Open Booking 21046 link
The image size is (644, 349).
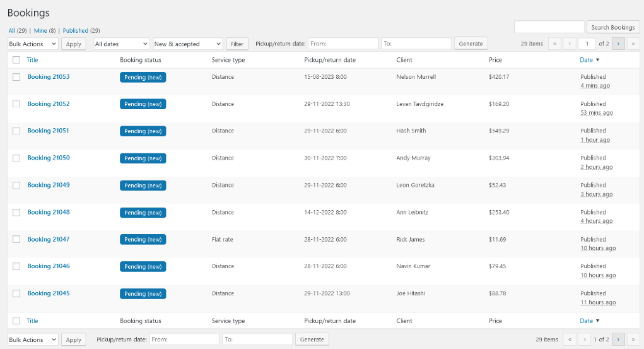pyautogui.click(x=49, y=266)
